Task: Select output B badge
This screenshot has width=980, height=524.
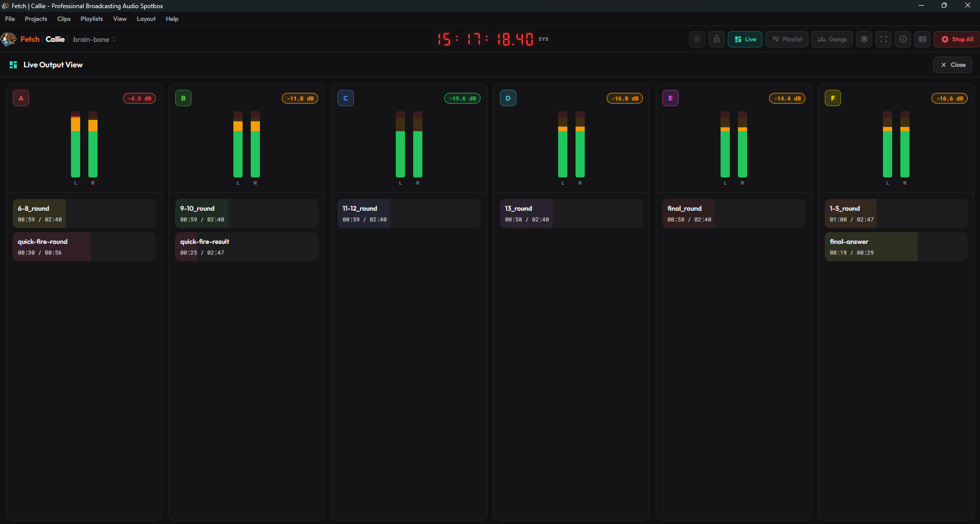Action: (183, 98)
